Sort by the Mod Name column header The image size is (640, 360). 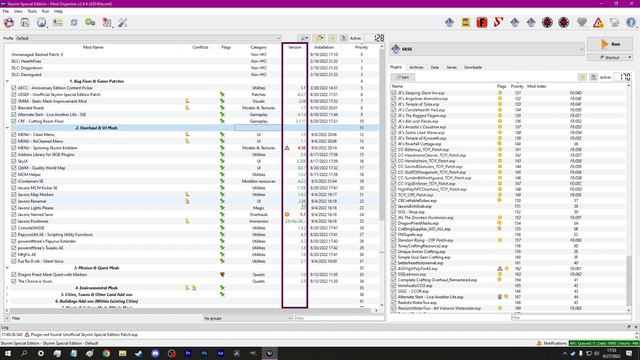pos(93,47)
